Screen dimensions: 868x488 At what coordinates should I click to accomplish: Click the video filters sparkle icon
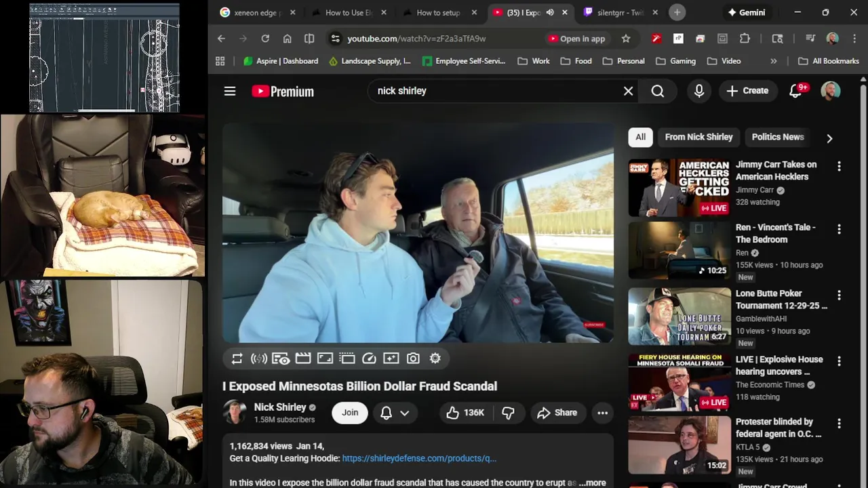point(391,359)
